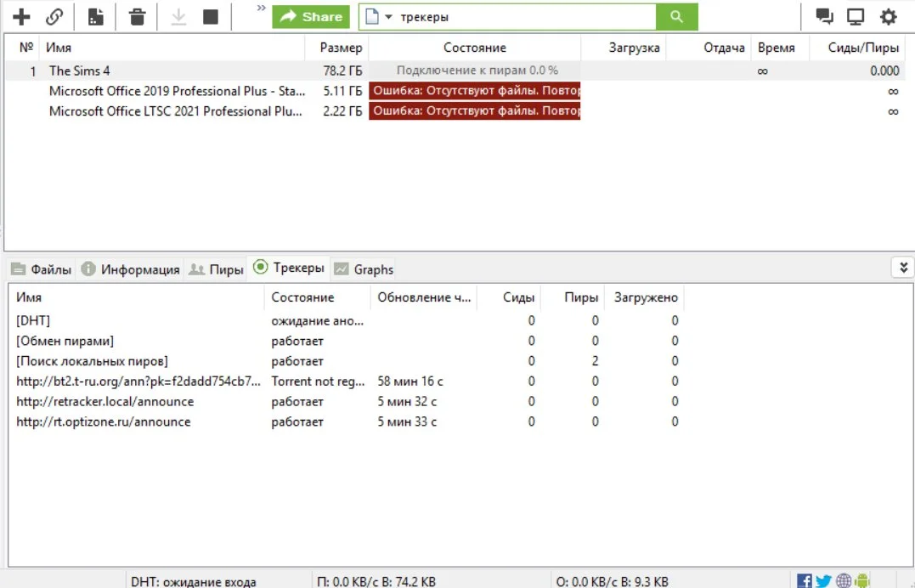The image size is (915, 588).
Task: Click the Android icon in status bar
Action: pos(862,581)
